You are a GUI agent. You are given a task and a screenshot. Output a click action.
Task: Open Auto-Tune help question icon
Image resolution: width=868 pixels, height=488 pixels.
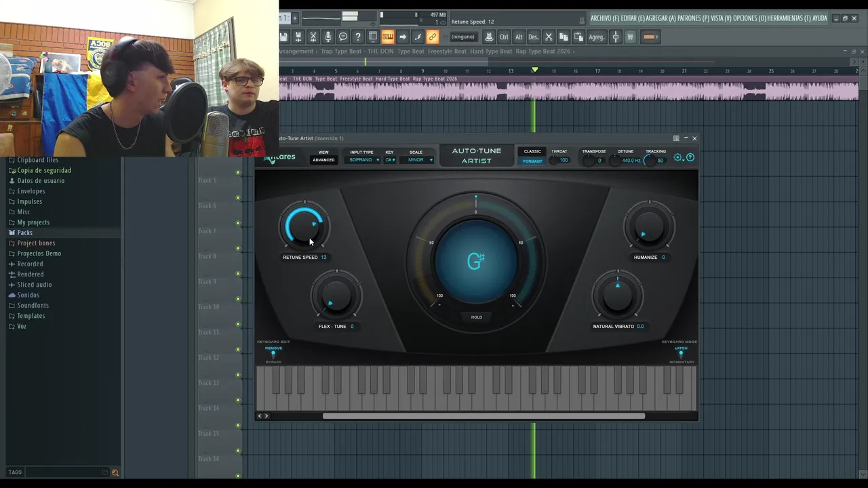click(690, 158)
